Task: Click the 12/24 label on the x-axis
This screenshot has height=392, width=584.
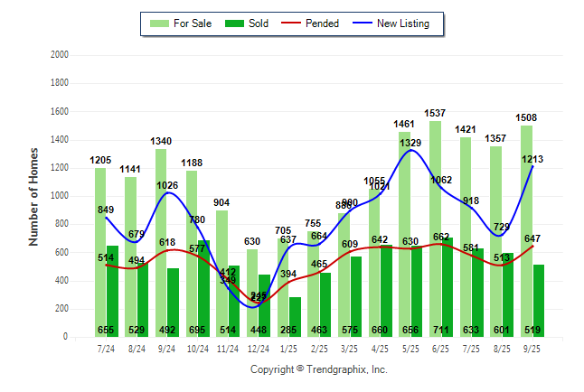Action: tap(258, 349)
